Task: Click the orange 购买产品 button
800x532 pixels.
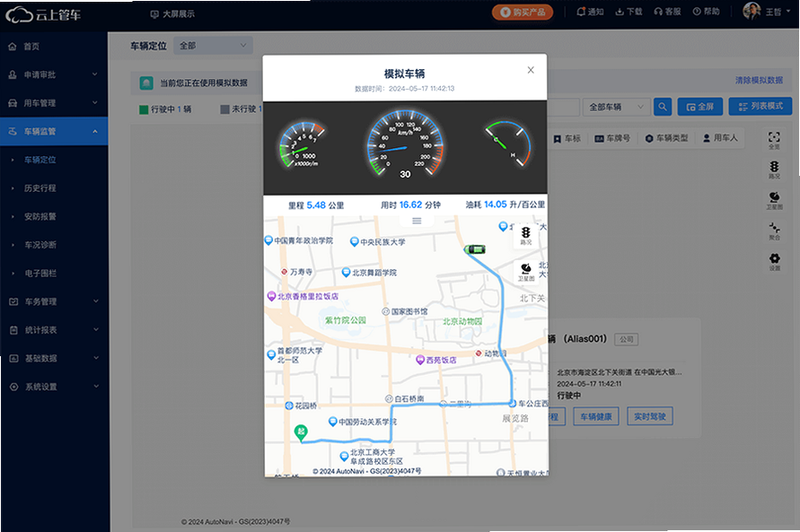Action: (x=522, y=12)
